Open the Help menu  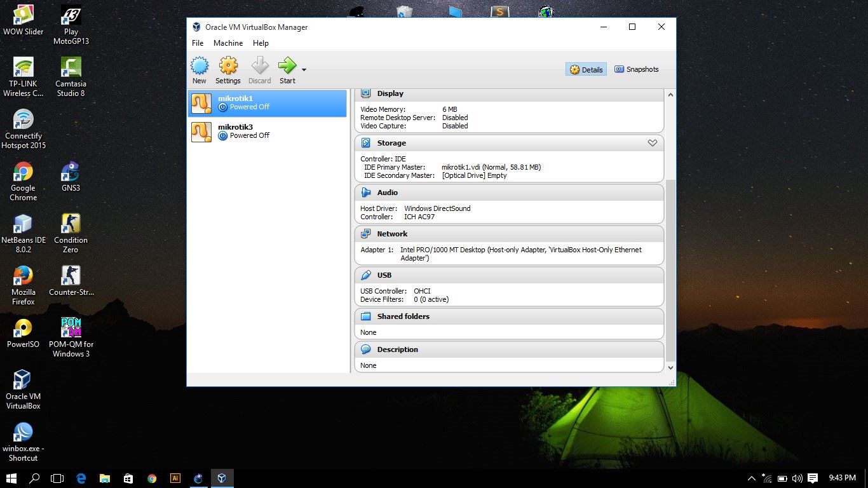coord(261,43)
